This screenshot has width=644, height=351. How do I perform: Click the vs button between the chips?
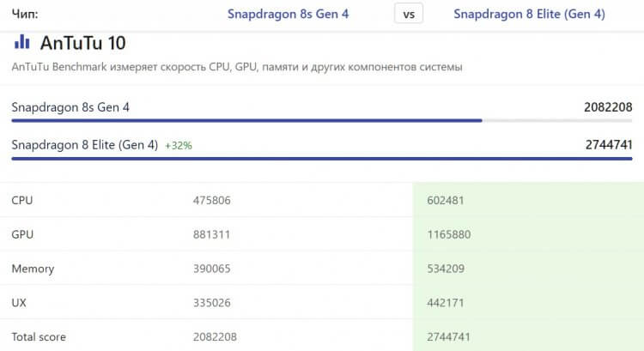click(408, 14)
